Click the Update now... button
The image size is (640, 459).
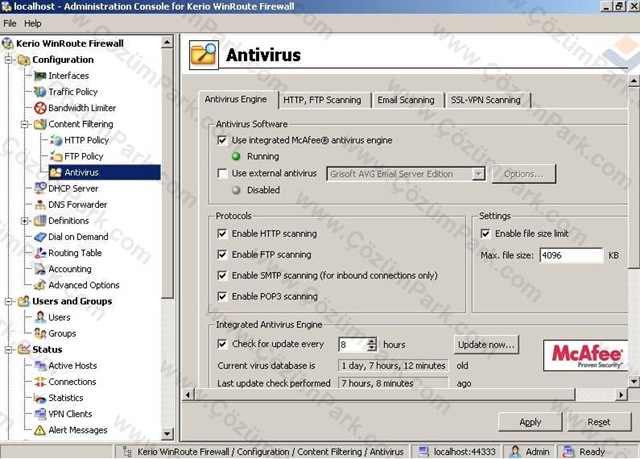click(486, 345)
